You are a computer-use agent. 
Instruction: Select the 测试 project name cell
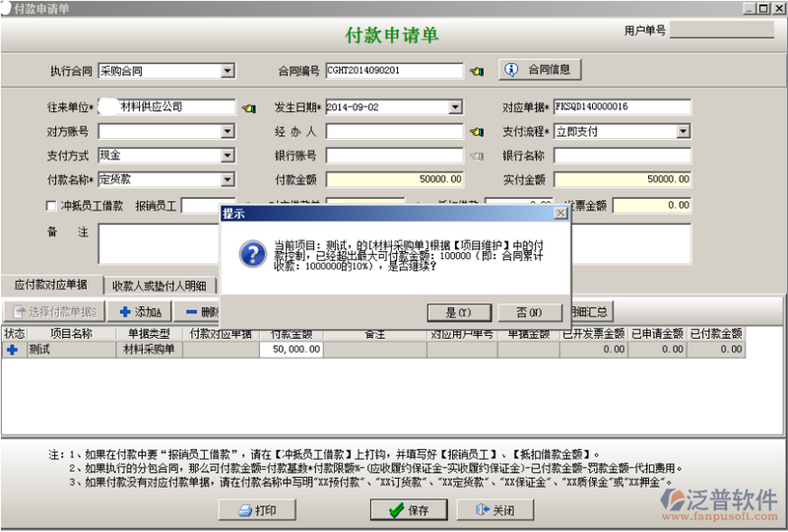click(72, 350)
